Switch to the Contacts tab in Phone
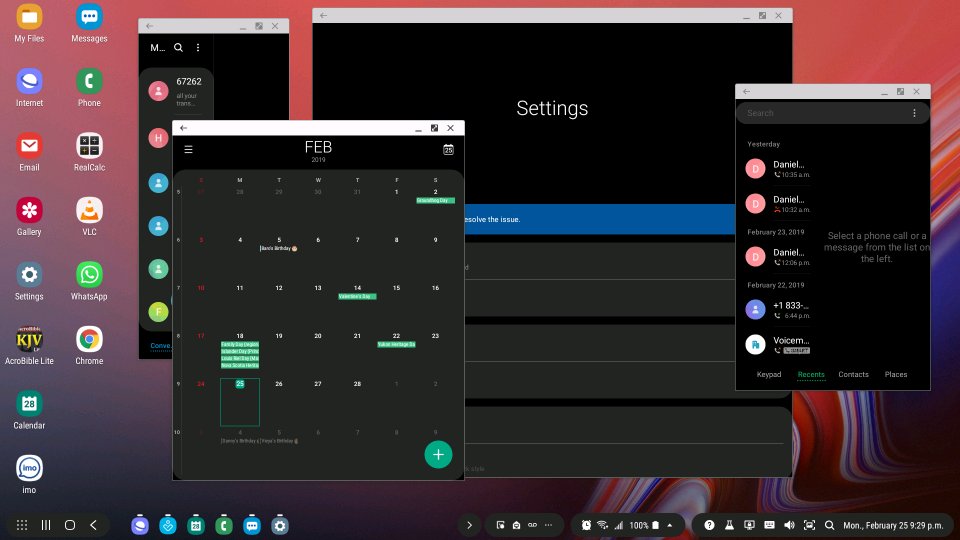The width and height of the screenshot is (960, 540). pyautogui.click(x=853, y=374)
